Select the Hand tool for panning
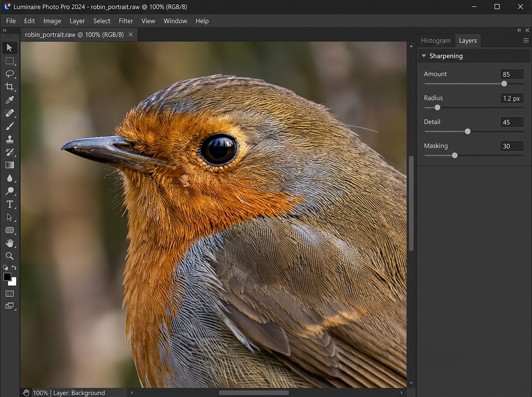Screen dimensions: 532x397 coord(10,243)
